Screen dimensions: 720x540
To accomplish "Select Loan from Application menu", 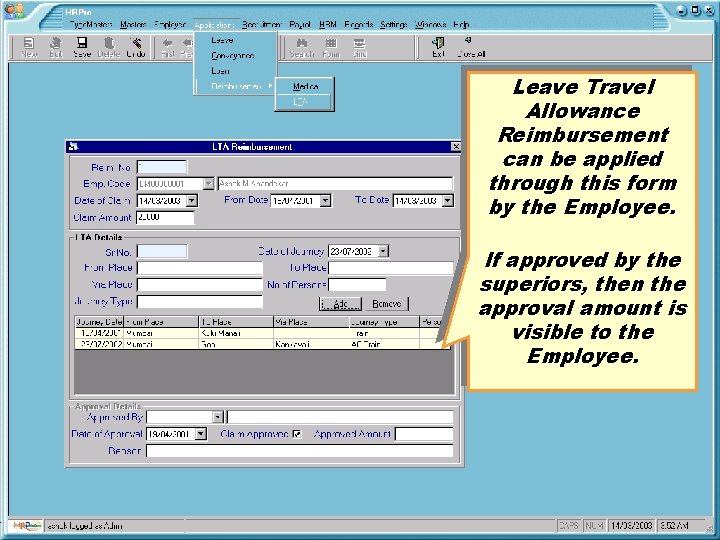I will (236, 71).
